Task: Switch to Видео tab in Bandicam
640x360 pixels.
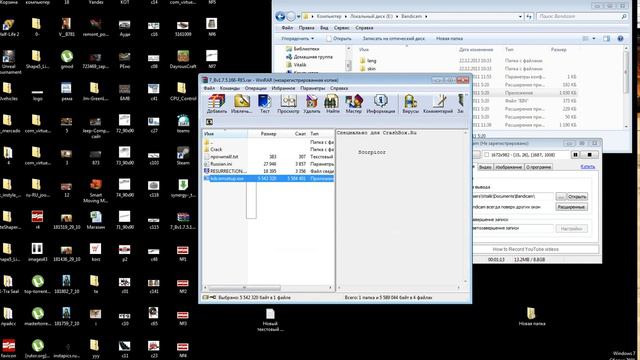Action: (x=485, y=167)
